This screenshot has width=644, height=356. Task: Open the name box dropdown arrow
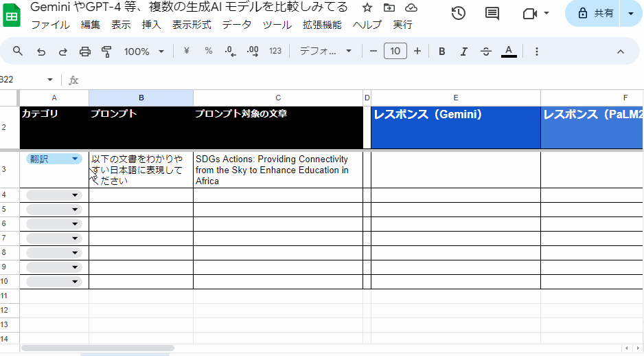click(x=50, y=79)
